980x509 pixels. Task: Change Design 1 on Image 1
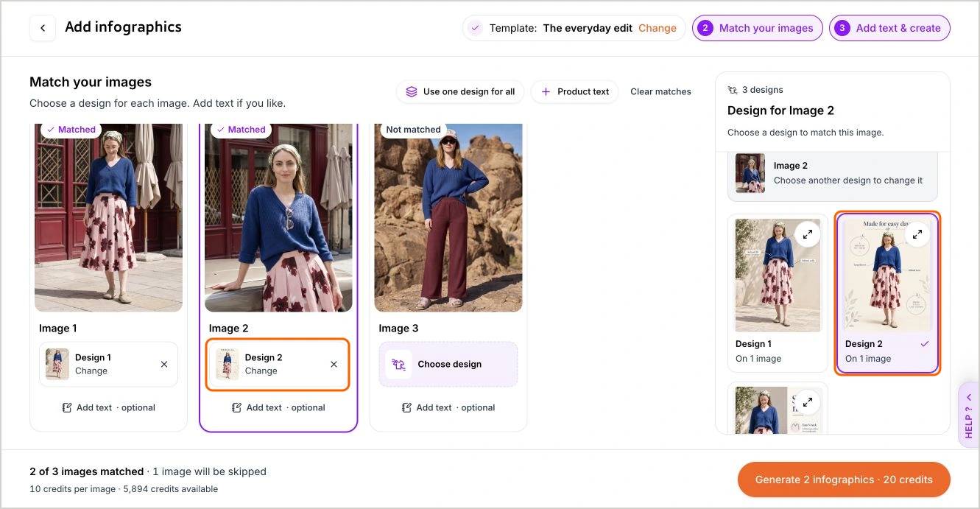point(91,371)
